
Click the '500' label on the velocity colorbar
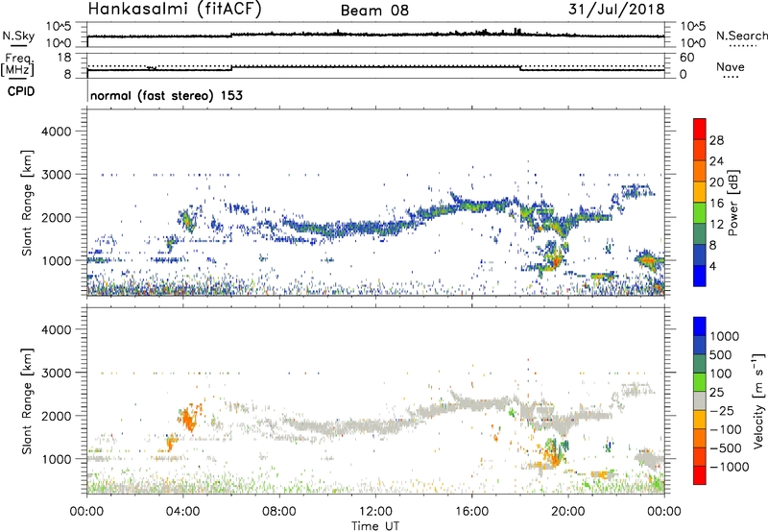pos(723,355)
